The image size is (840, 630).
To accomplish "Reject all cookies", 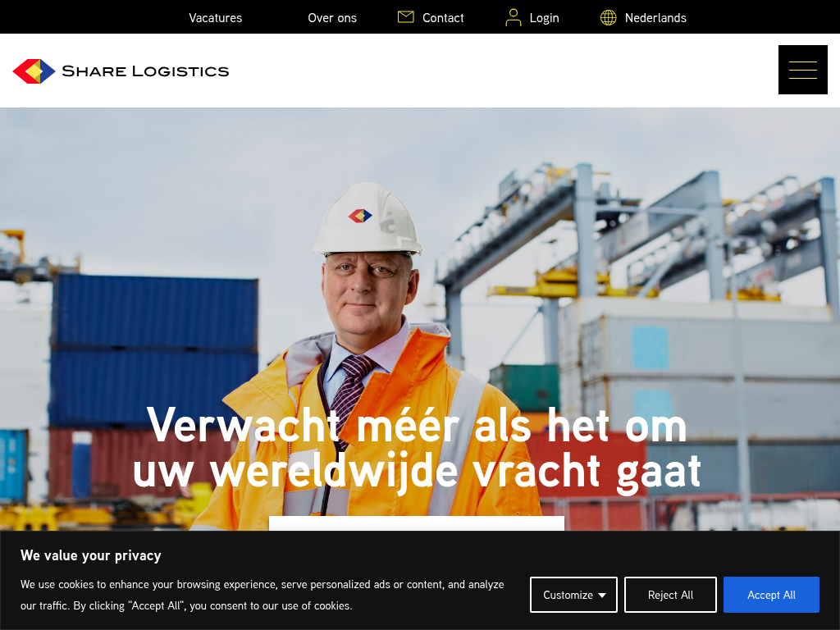I will [x=670, y=595].
